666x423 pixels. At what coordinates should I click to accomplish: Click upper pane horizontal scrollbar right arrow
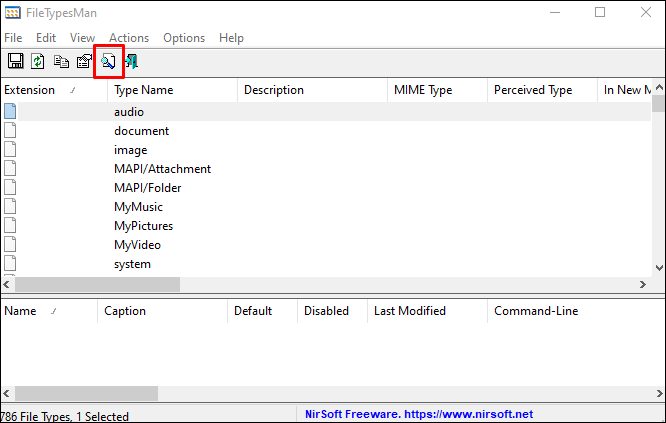(x=643, y=285)
